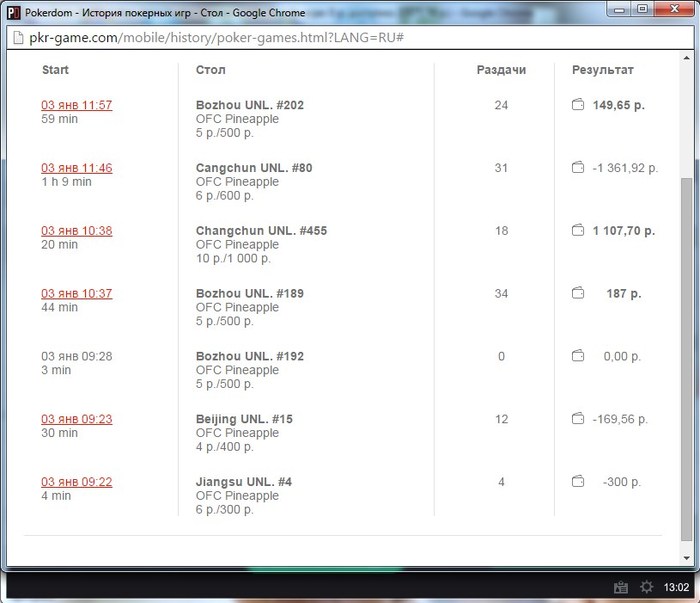Click wallet icon next to -300 p. result

(578, 482)
